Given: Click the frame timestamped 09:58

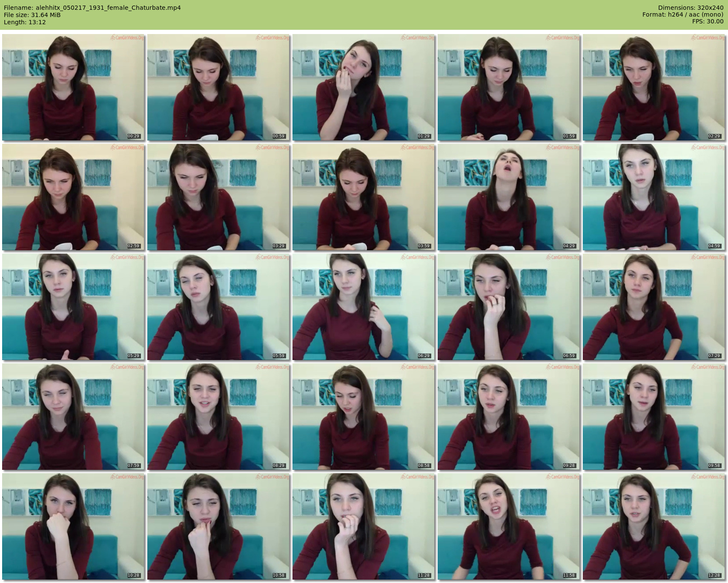Looking at the screenshot, I should tap(653, 417).
